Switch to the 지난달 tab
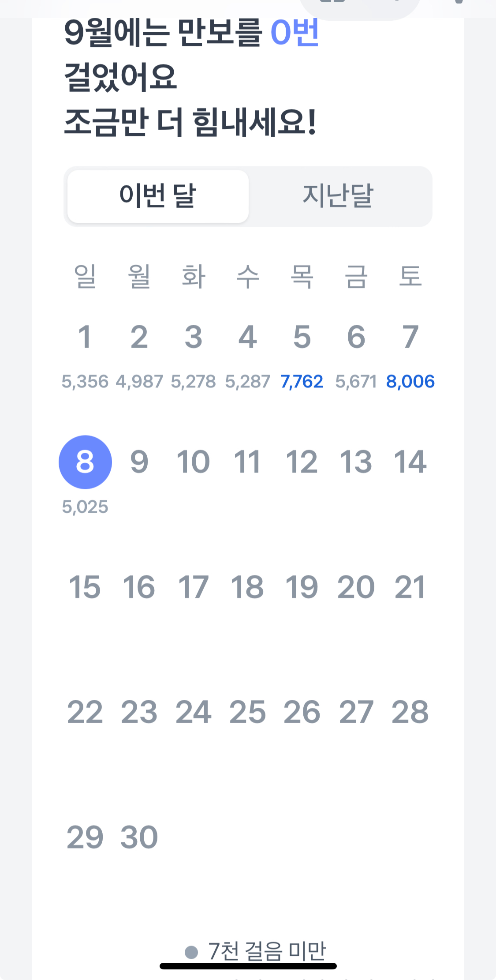This screenshot has width=496, height=980. (338, 196)
